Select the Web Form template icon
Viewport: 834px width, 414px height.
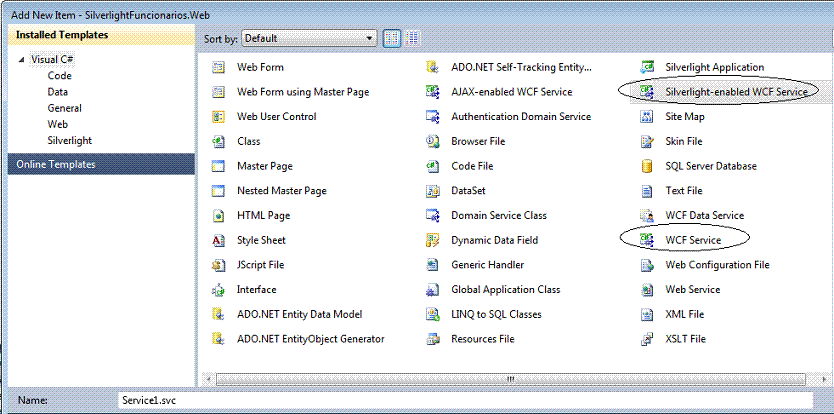click(x=218, y=68)
